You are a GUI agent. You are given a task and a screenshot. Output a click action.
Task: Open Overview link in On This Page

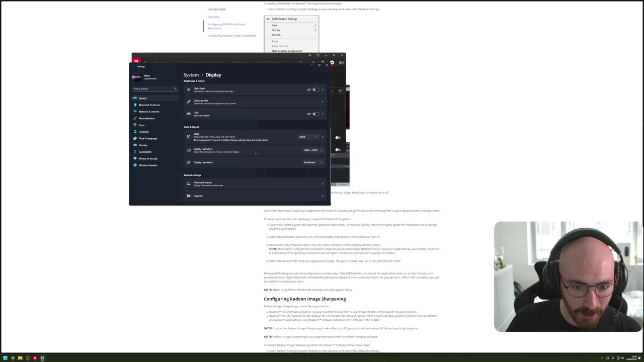[x=213, y=17]
